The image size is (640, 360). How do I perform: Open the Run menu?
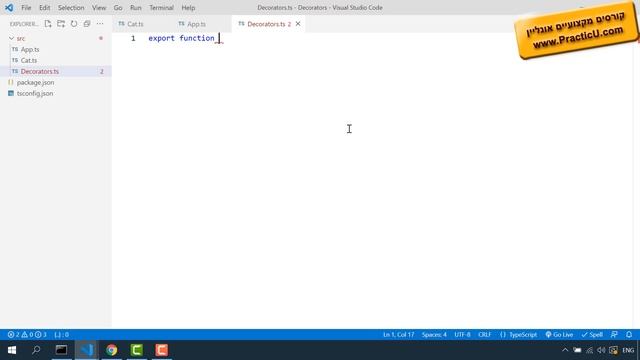pyautogui.click(x=136, y=8)
